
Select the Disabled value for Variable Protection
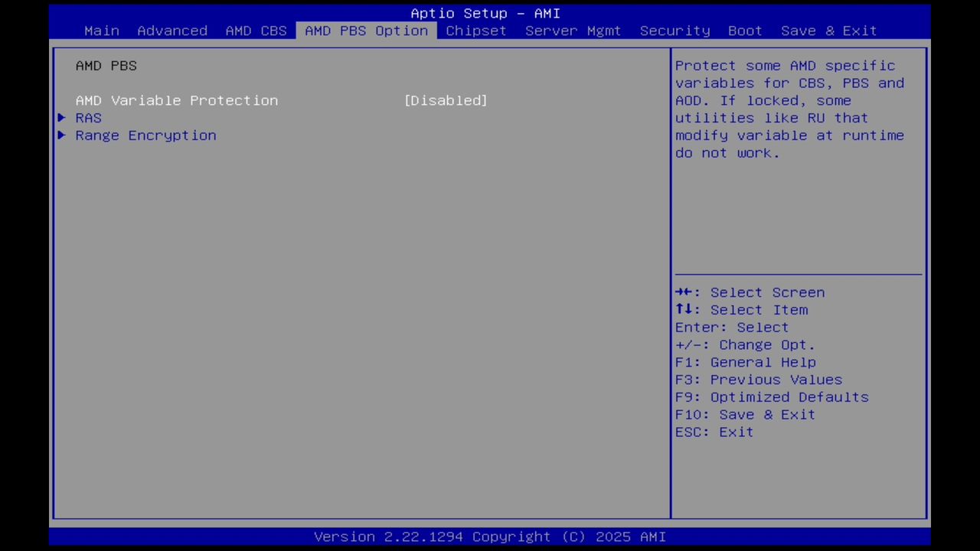pos(446,100)
